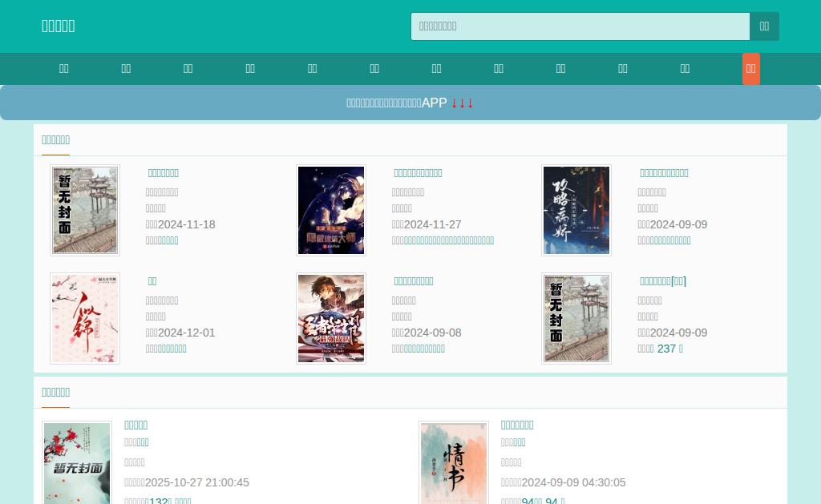Open title link of book dated 2024-09-08
This screenshot has width=821, height=504.
[x=414, y=281]
